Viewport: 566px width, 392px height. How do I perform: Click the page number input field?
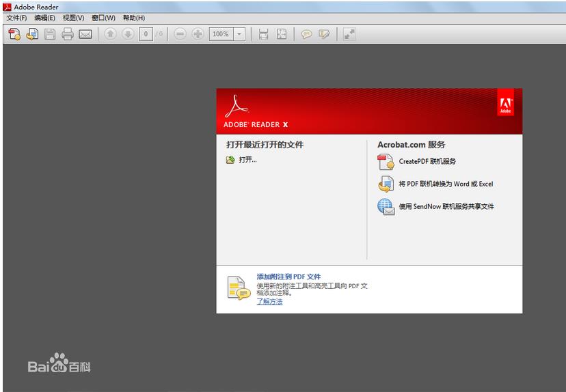146,34
